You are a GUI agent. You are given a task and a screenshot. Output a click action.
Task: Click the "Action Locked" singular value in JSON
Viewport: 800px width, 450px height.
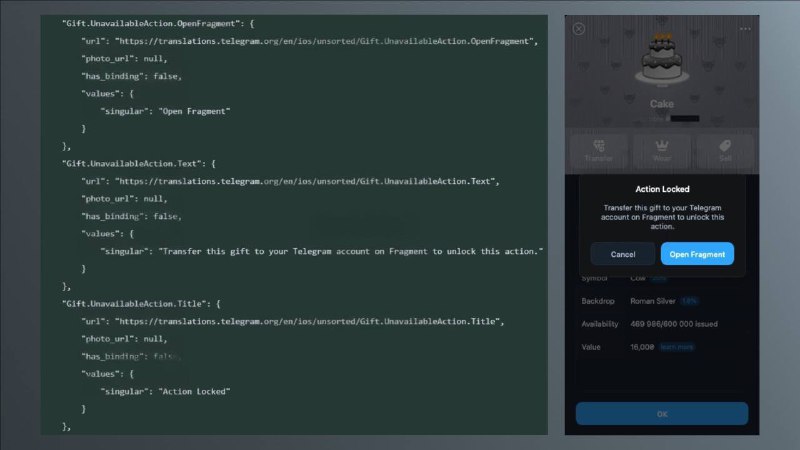point(195,391)
